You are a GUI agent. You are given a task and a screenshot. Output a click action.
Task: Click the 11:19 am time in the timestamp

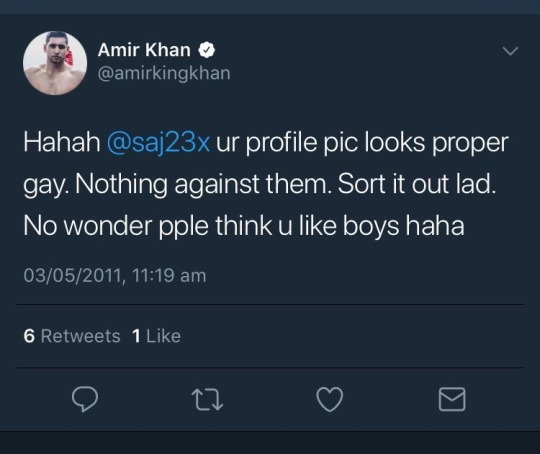pyautogui.click(x=169, y=276)
